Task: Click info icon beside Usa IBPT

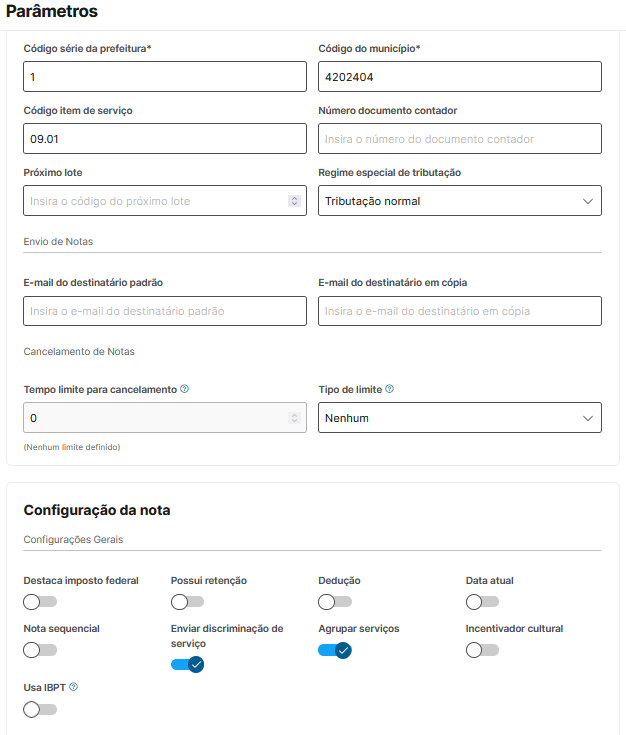Action: 74,687
